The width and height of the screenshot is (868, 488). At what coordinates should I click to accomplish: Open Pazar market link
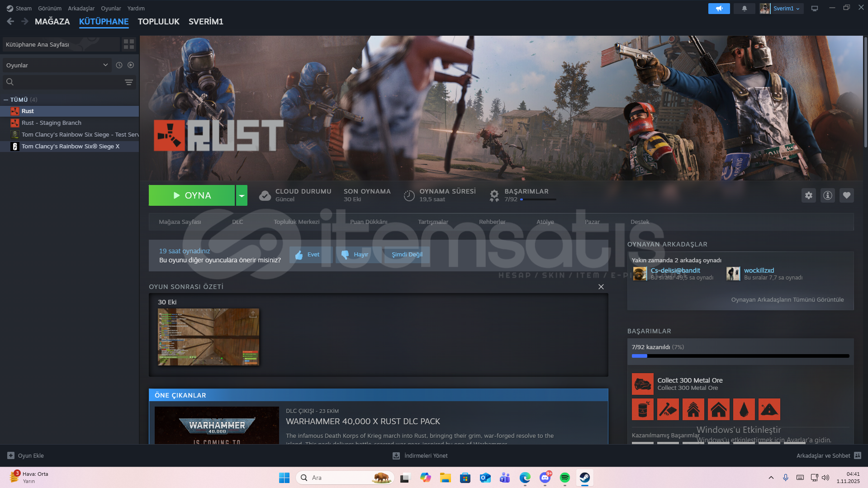tap(592, 222)
